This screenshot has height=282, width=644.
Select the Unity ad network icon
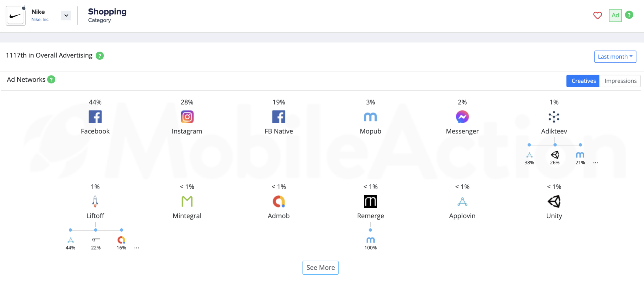pos(554,201)
